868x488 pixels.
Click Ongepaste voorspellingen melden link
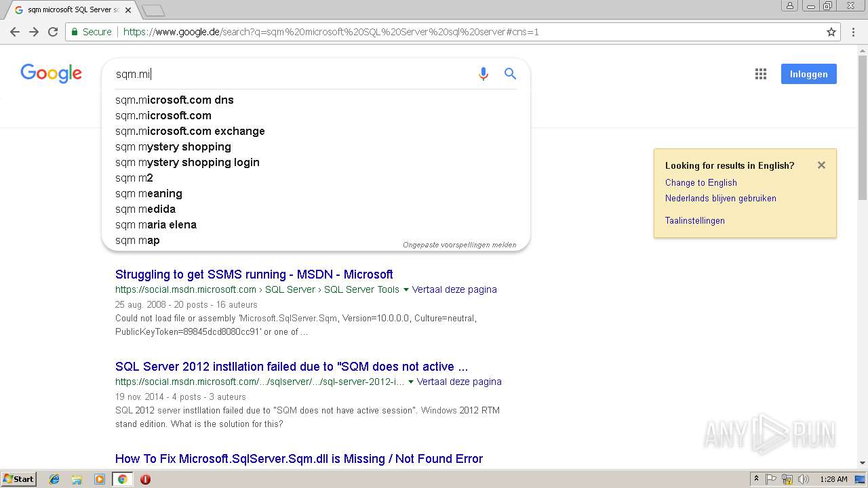pyautogui.click(x=459, y=245)
